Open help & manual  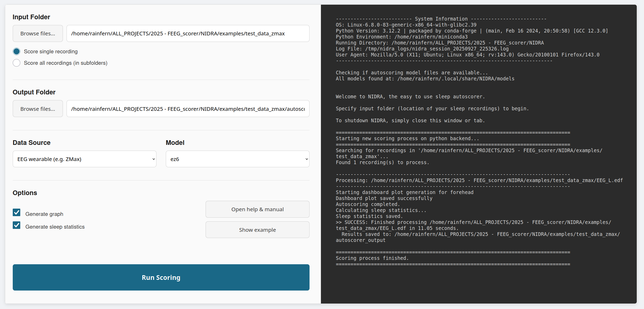pos(257,209)
